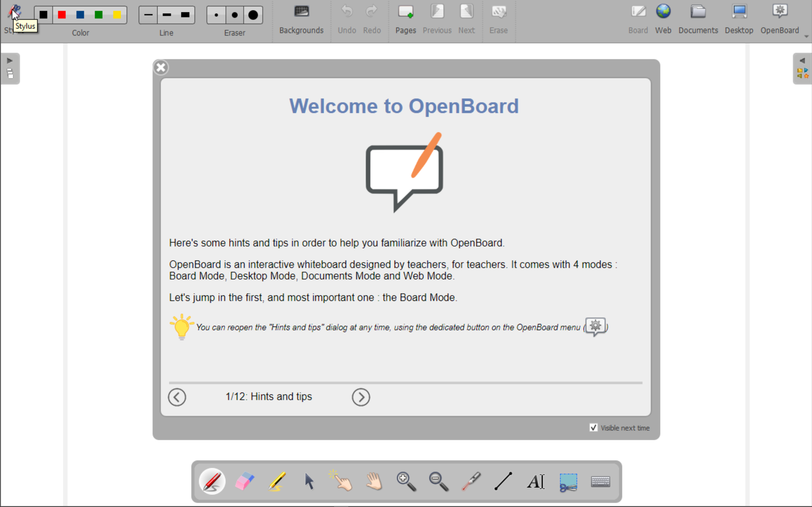Viewport: 812px width, 507px height.
Task: Expand the left pages panel
Action: pos(10,69)
